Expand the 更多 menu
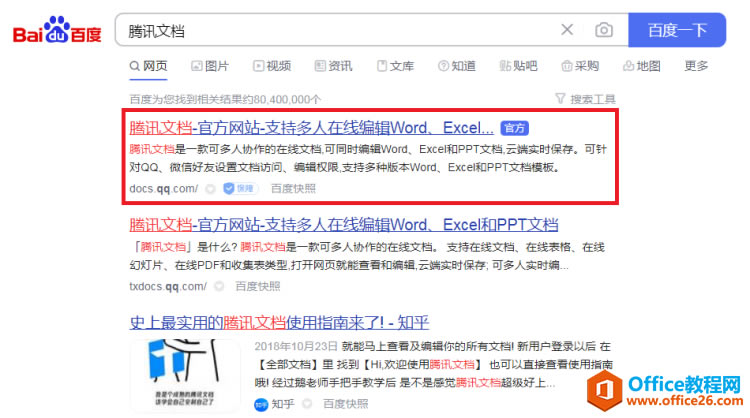 [696, 66]
